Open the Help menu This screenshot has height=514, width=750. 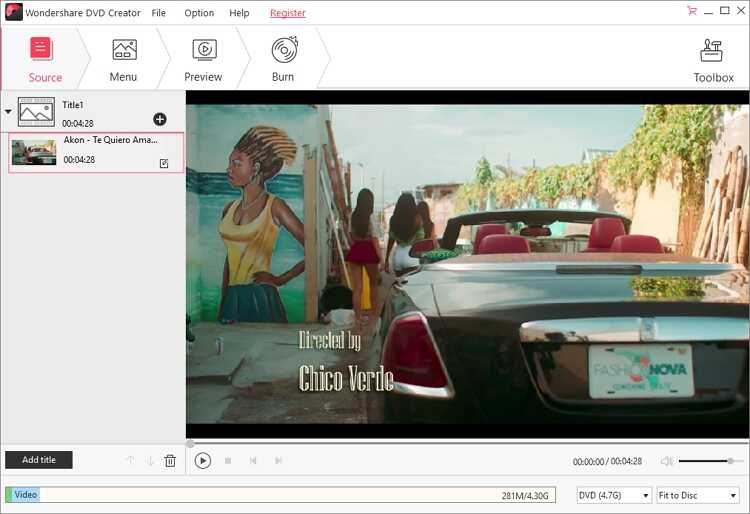tap(239, 13)
